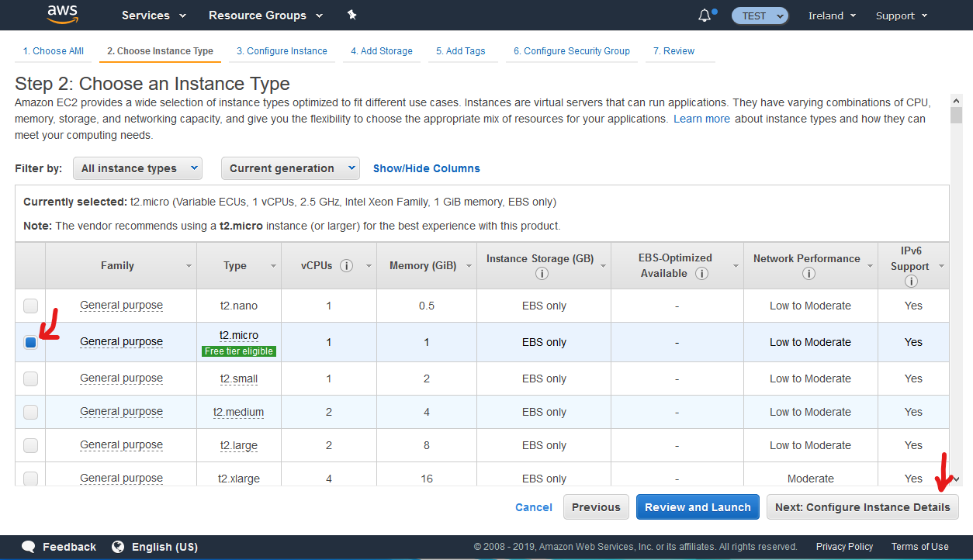
Task: Open the vCPUs column sort arrow
Action: (x=368, y=266)
